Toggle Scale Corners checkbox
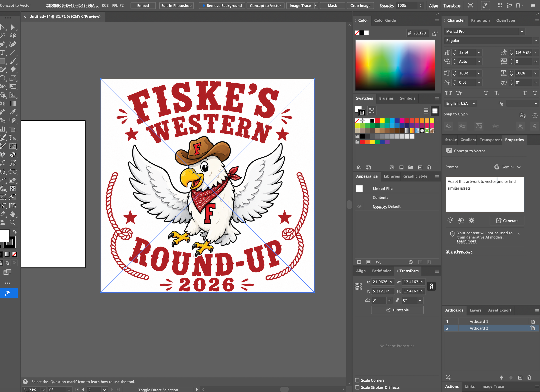Screen dimensions: 540x392 coord(357,380)
